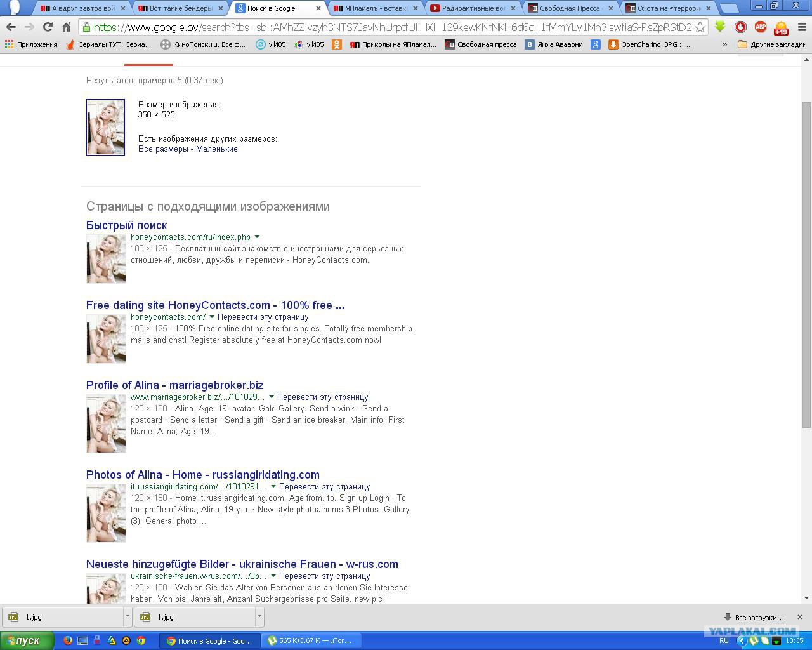Launch Chrome from the quick launch bar
This screenshot has width=812, height=650.
[x=141, y=640]
